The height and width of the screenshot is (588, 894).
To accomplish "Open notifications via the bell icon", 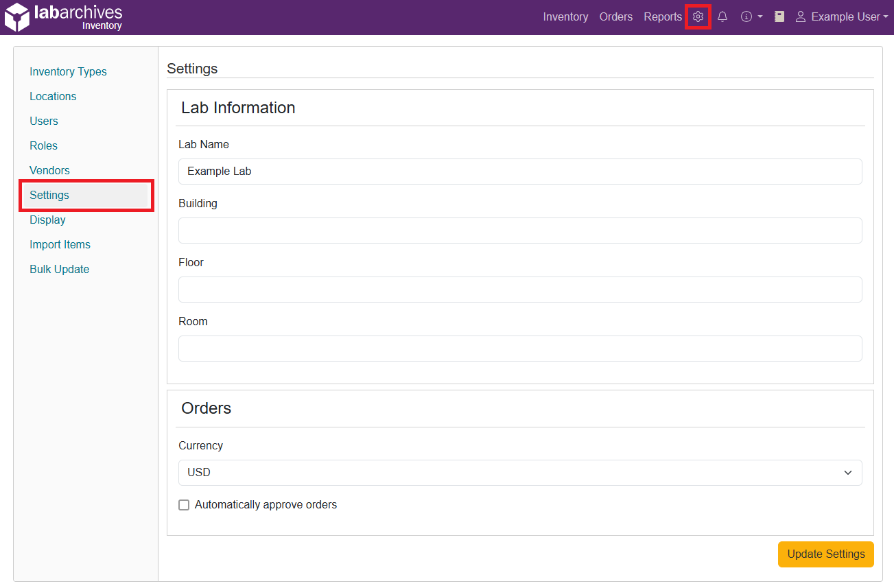I will point(722,16).
